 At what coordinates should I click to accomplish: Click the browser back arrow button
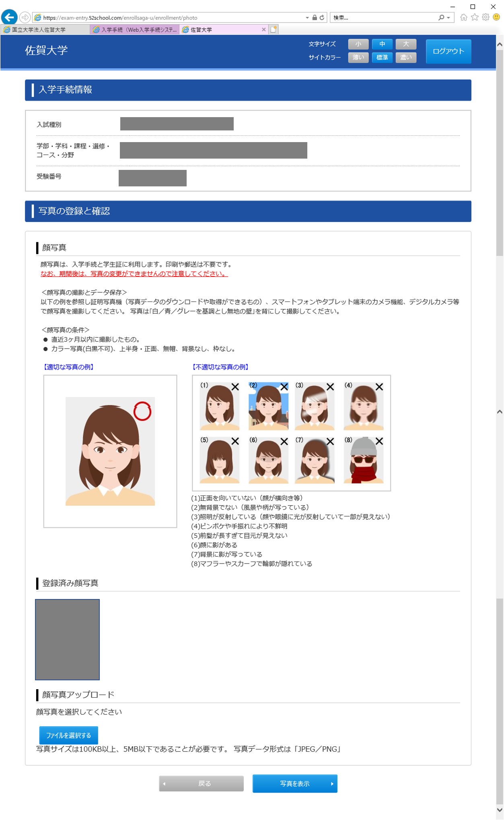coord(9,17)
